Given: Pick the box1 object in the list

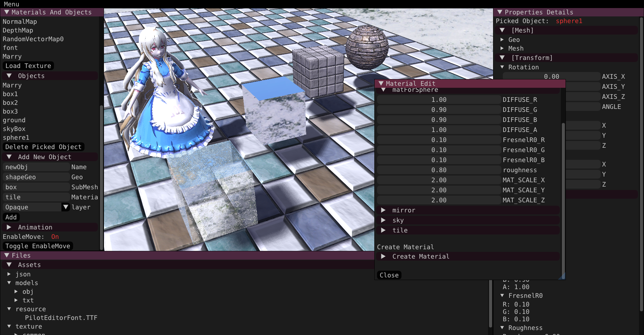Looking at the screenshot, I should point(10,94).
